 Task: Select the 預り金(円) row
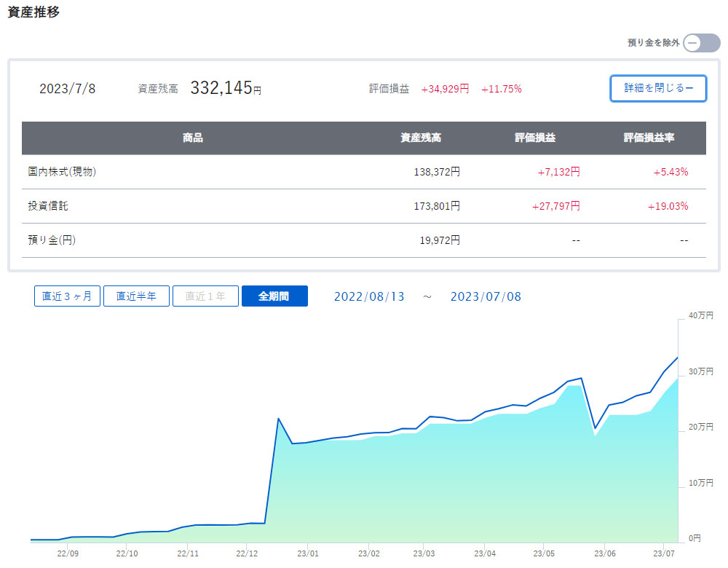[52, 240]
